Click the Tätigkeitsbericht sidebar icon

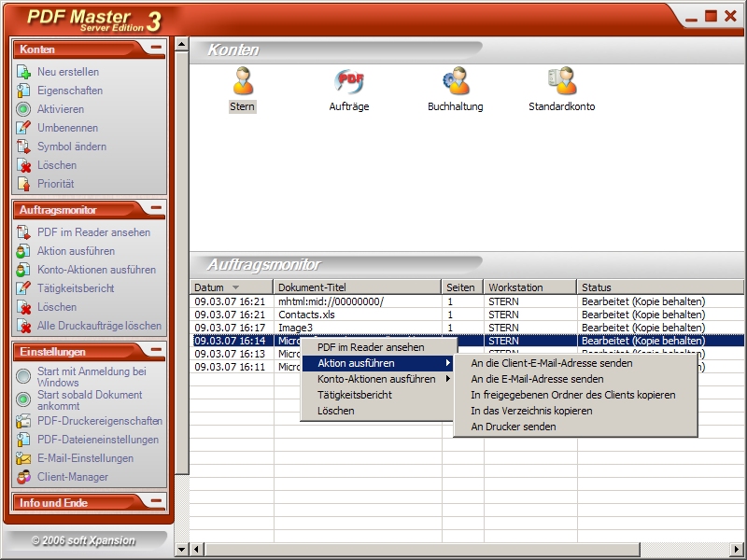pyautogui.click(x=24, y=288)
